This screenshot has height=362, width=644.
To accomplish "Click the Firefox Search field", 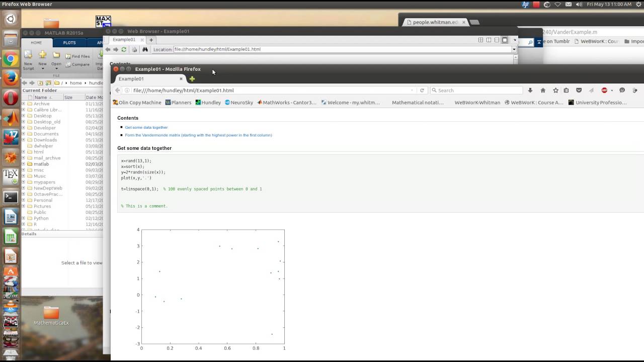I will tap(477, 90).
